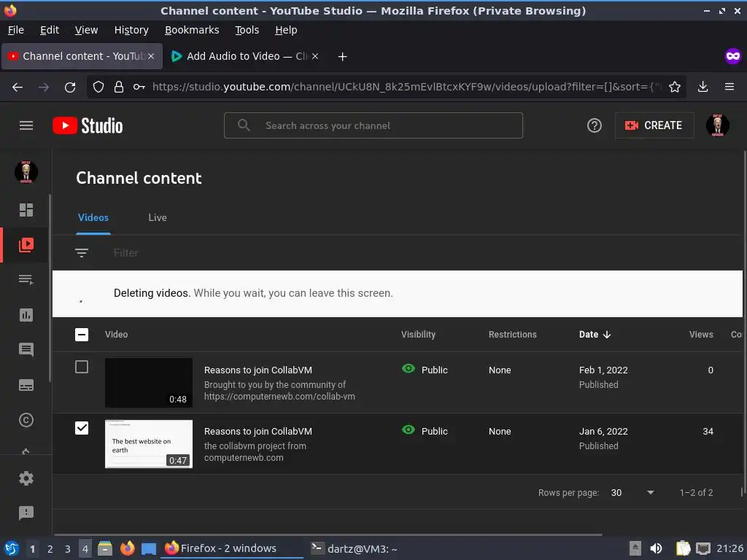The height and width of the screenshot is (560, 747).
Task: Open the Edit menu
Action: point(50,30)
